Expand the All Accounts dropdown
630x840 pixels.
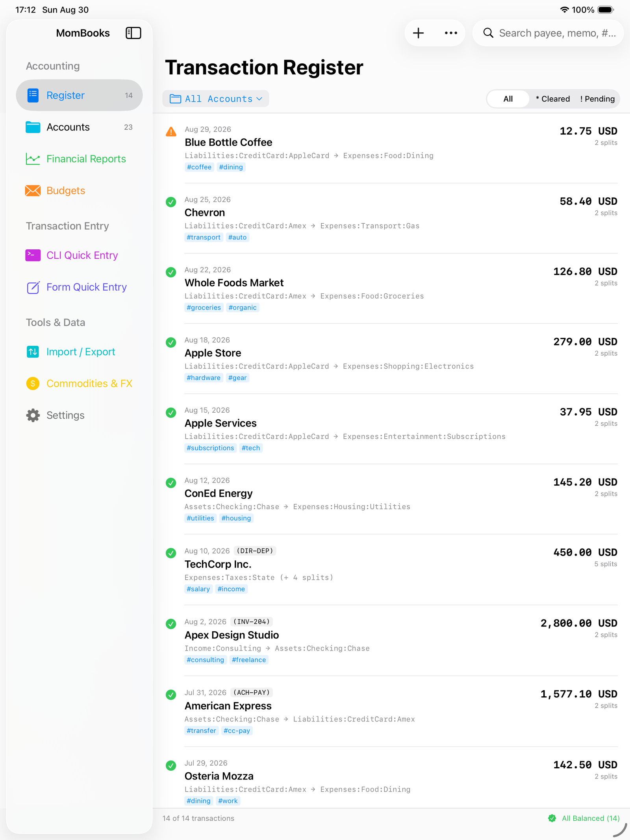(216, 99)
